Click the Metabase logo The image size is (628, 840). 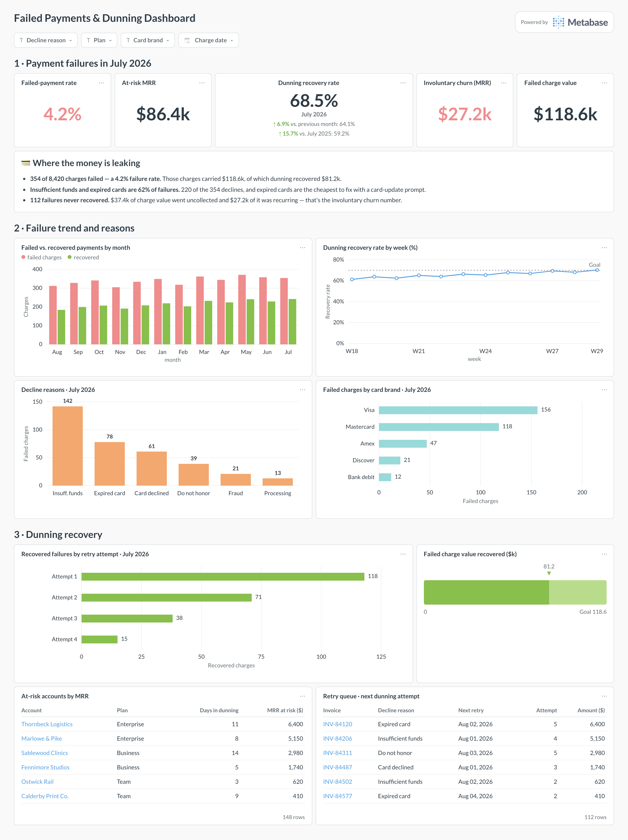pyautogui.click(x=580, y=22)
